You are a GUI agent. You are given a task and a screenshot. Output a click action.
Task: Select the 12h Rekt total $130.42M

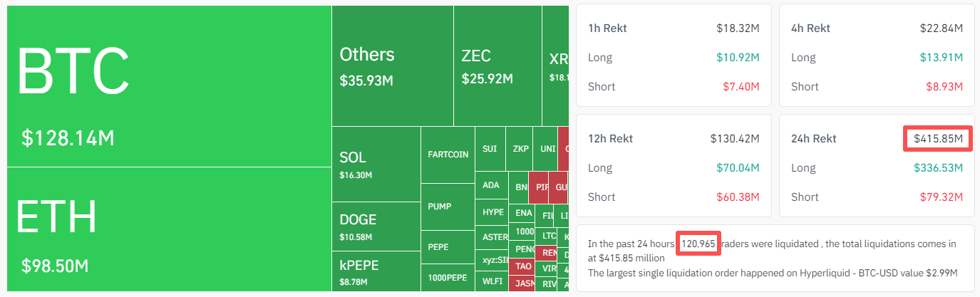click(735, 138)
